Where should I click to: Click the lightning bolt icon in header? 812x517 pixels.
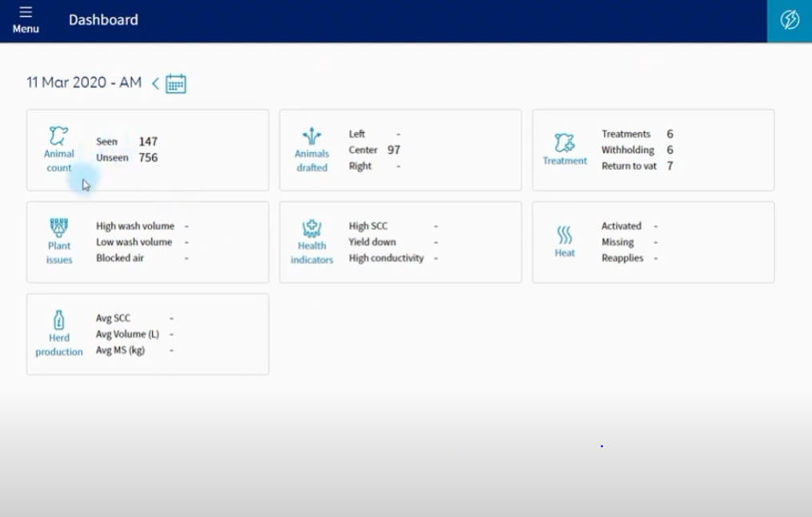click(x=790, y=20)
